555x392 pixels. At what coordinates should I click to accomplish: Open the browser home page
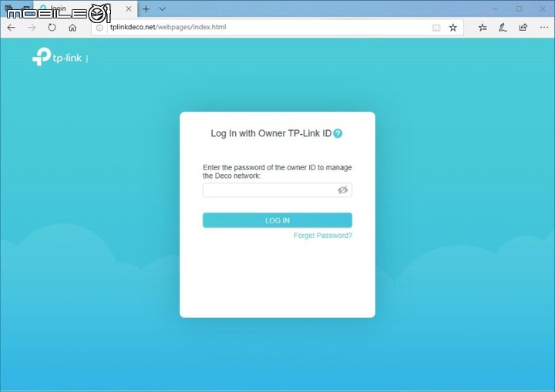tap(72, 27)
